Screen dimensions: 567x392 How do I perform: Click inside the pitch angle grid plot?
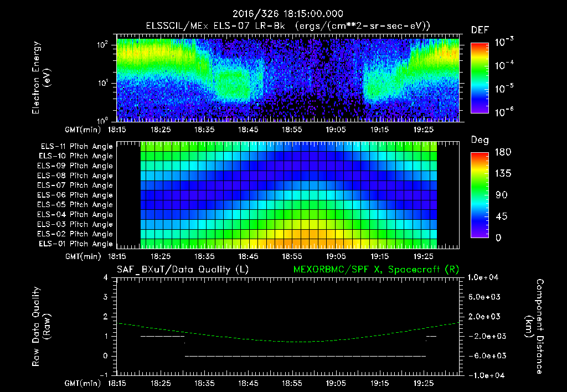pos(288,195)
